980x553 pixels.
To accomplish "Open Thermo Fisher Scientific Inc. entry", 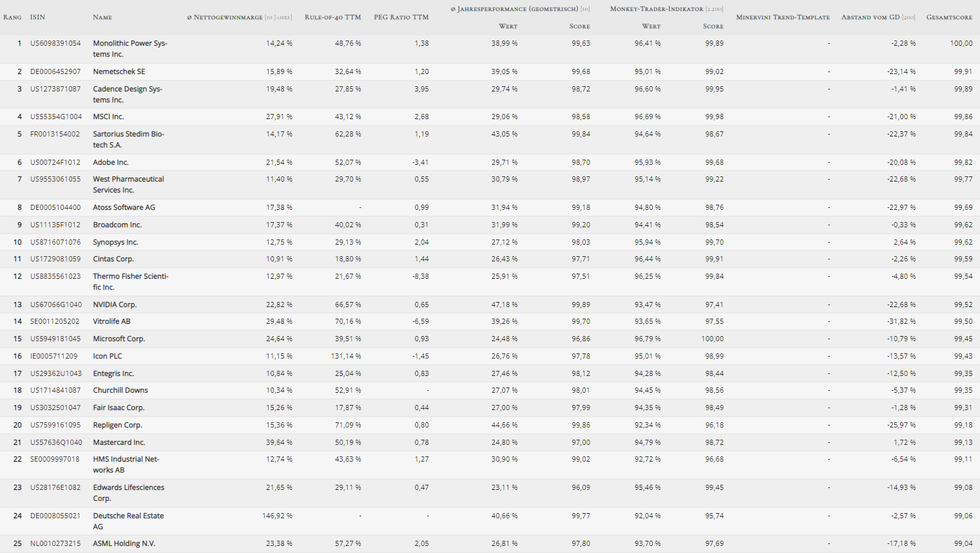I will click(131, 281).
